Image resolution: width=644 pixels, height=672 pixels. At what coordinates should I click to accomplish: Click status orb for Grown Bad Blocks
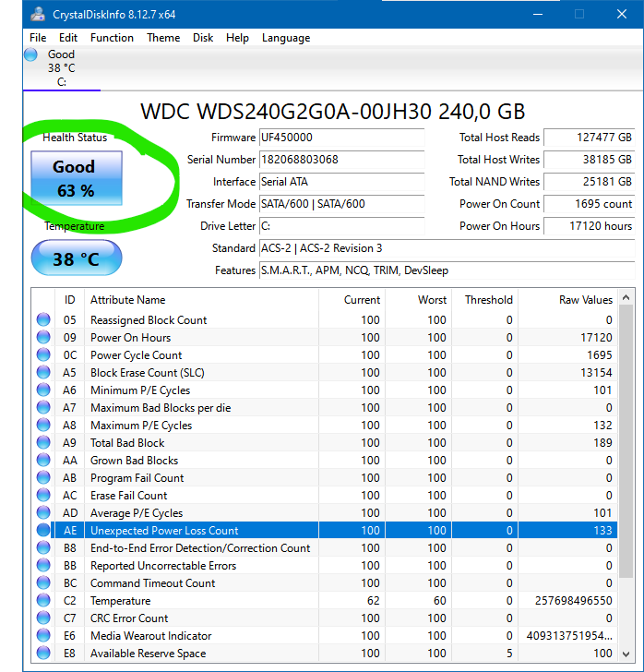43,460
